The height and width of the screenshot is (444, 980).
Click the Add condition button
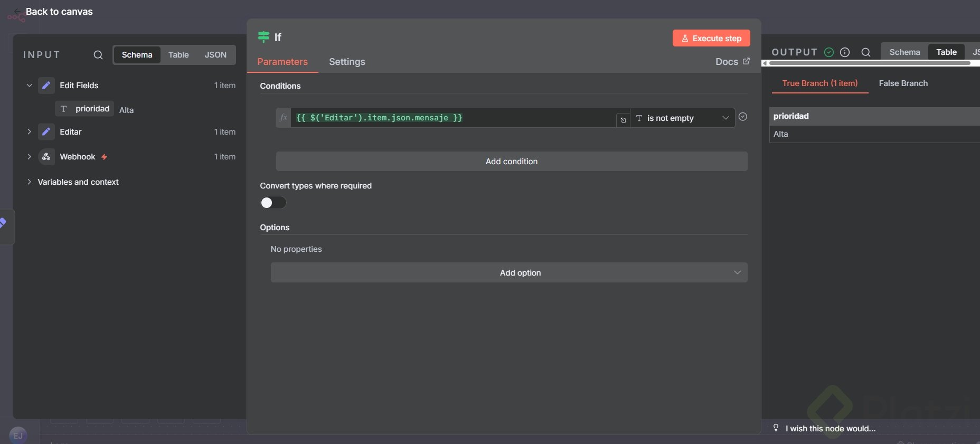(x=511, y=162)
